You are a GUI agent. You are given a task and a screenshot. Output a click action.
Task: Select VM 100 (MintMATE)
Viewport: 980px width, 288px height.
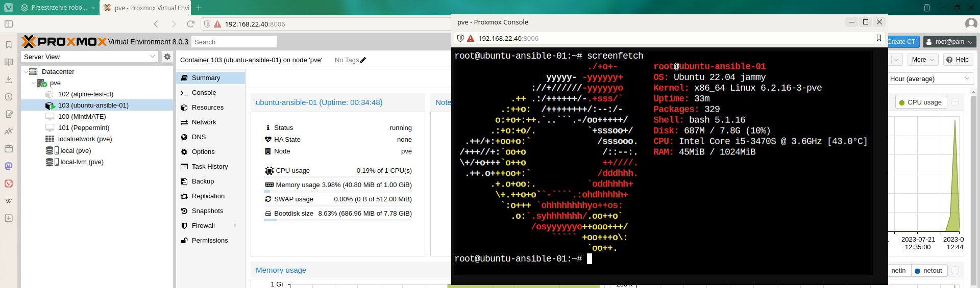click(97, 117)
